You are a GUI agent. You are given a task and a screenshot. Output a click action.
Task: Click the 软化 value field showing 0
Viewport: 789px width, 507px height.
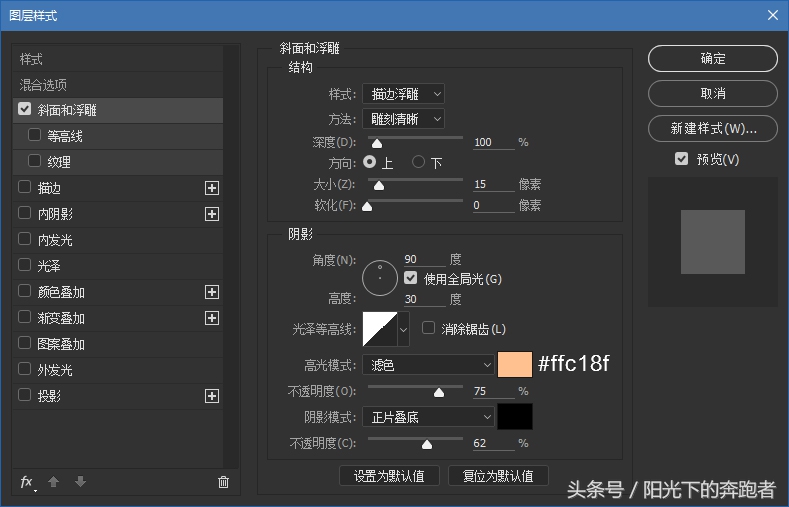(x=494, y=205)
